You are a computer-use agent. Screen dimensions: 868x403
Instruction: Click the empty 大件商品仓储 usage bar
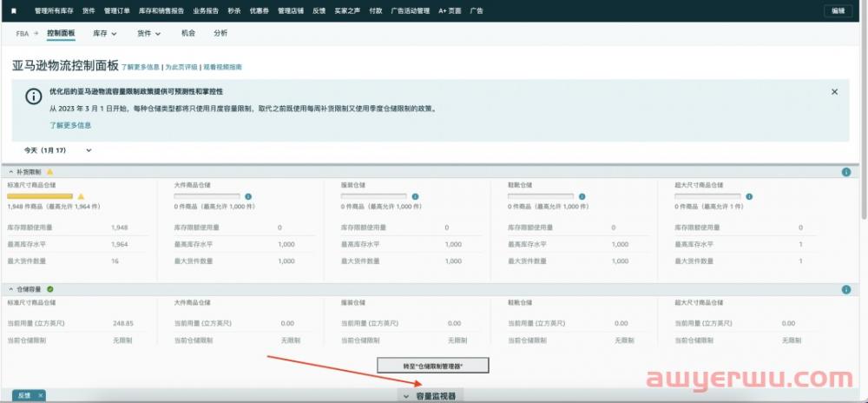pyautogui.click(x=207, y=196)
